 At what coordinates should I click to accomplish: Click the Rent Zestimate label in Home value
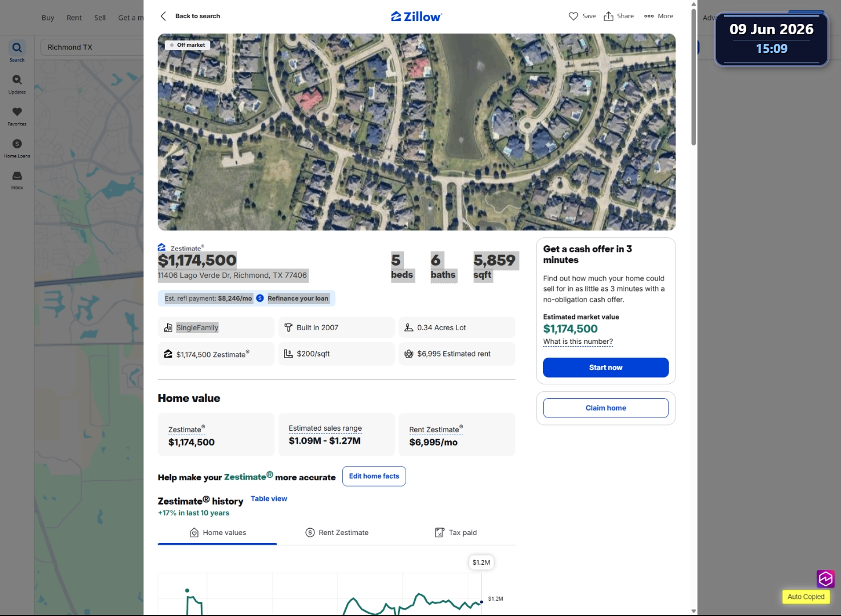(436, 429)
